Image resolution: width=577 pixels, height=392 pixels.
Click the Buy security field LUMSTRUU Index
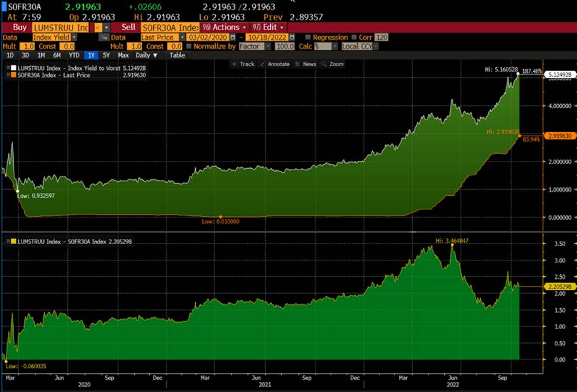pos(61,27)
